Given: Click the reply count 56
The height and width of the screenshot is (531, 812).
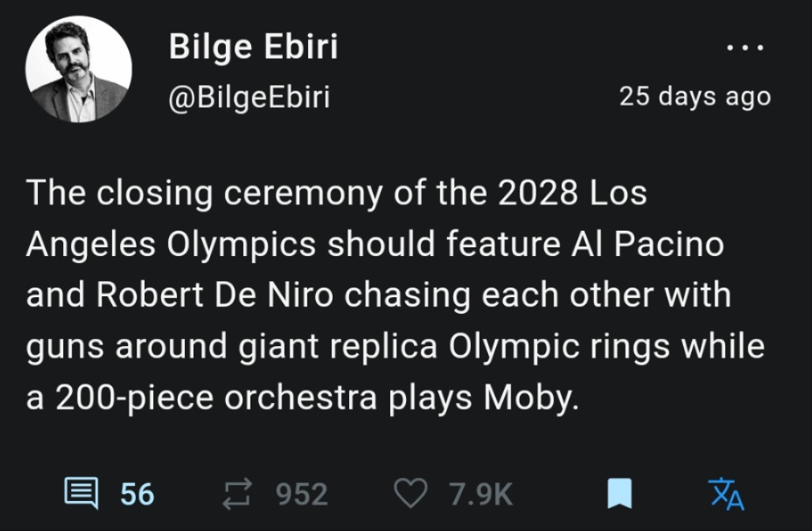Looking at the screenshot, I should pos(137,495).
